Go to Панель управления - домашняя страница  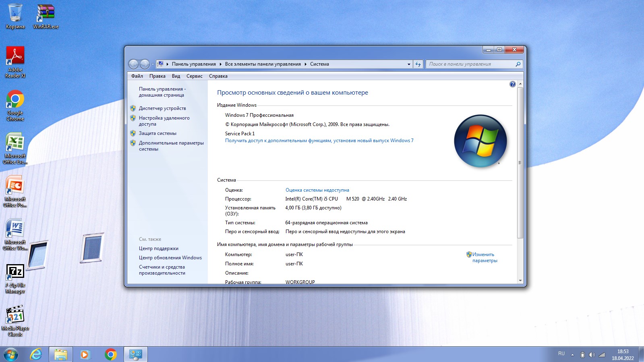(162, 92)
